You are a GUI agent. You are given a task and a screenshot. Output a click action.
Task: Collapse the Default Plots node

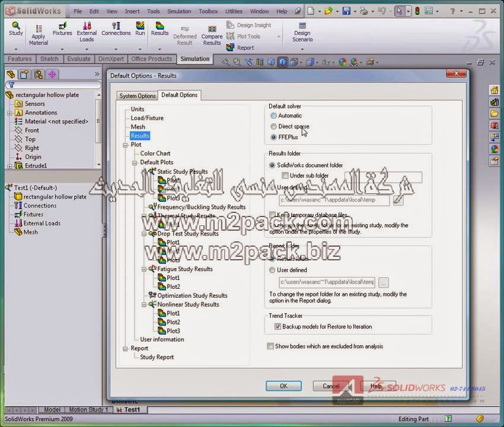click(135, 162)
